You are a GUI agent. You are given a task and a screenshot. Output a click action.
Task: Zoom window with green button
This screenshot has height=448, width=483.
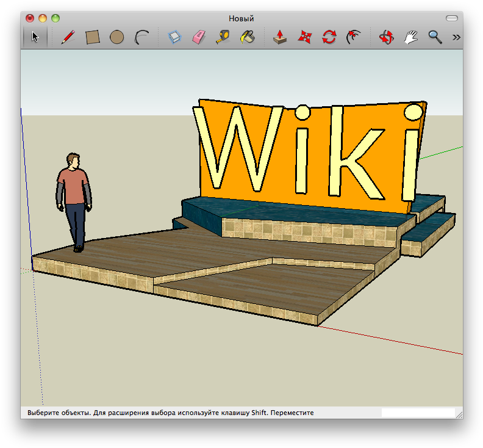coord(55,18)
